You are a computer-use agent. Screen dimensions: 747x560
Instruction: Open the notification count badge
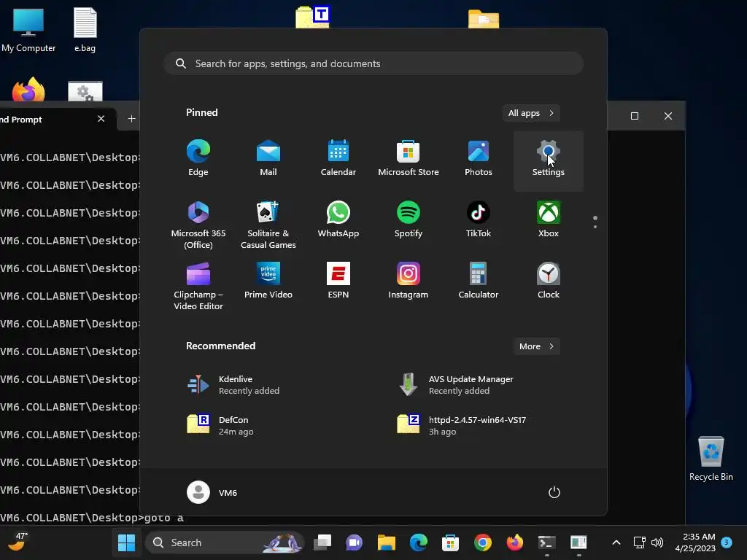(727, 542)
